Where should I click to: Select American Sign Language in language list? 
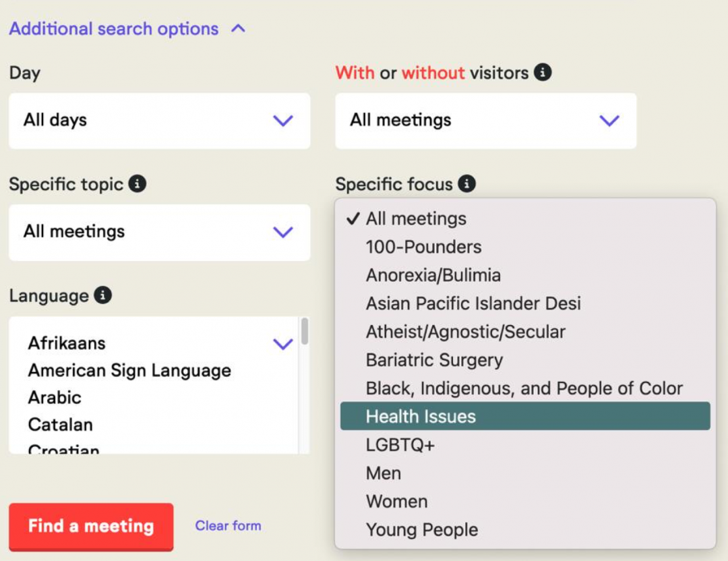[129, 370]
